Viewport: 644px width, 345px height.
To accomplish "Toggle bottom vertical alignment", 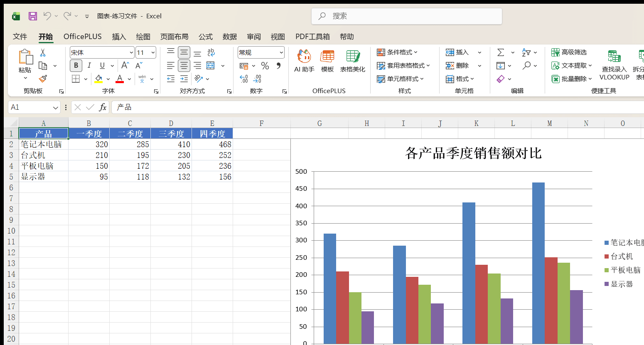I will click(x=197, y=53).
